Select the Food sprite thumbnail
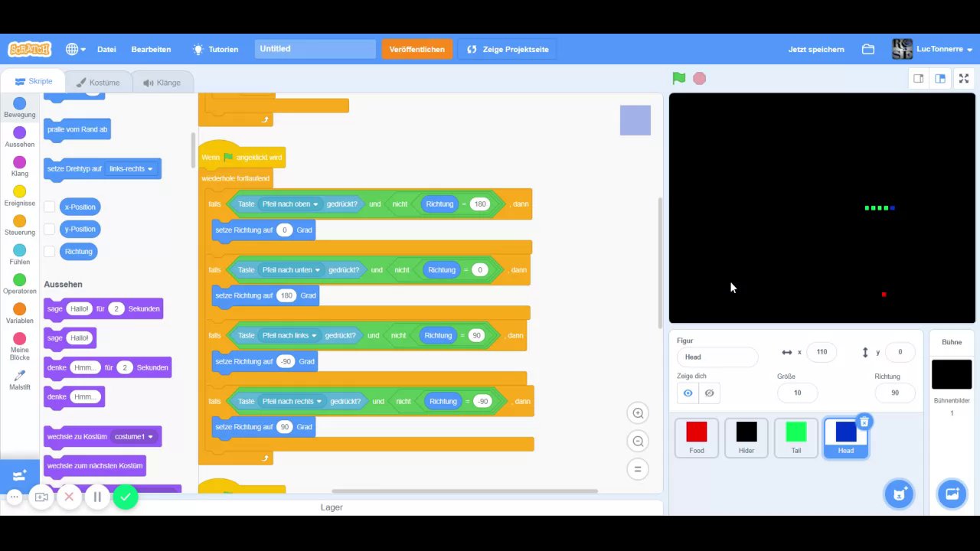The height and width of the screenshot is (551, 980). 697,438
